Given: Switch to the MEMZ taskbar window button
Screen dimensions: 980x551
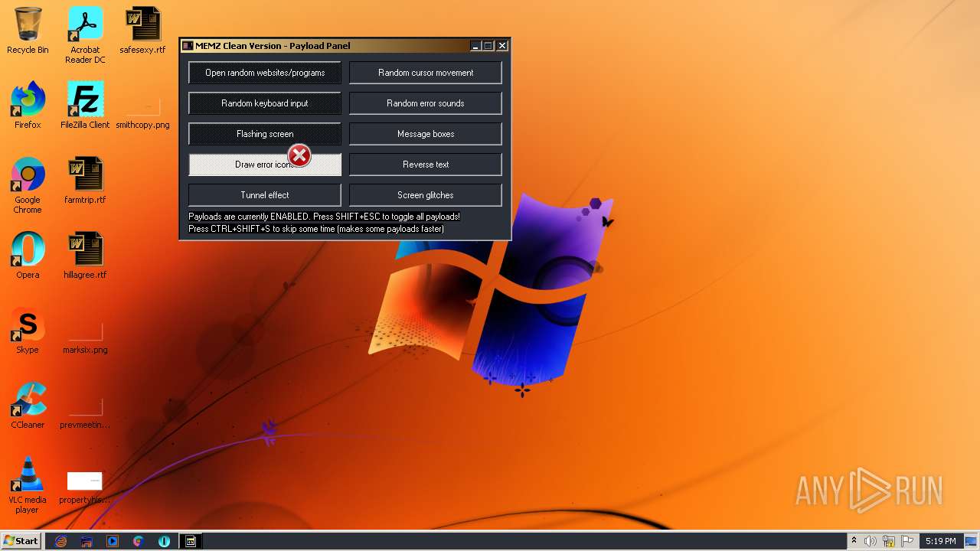Looking at the screenshot, I should [x=191, y=541].
